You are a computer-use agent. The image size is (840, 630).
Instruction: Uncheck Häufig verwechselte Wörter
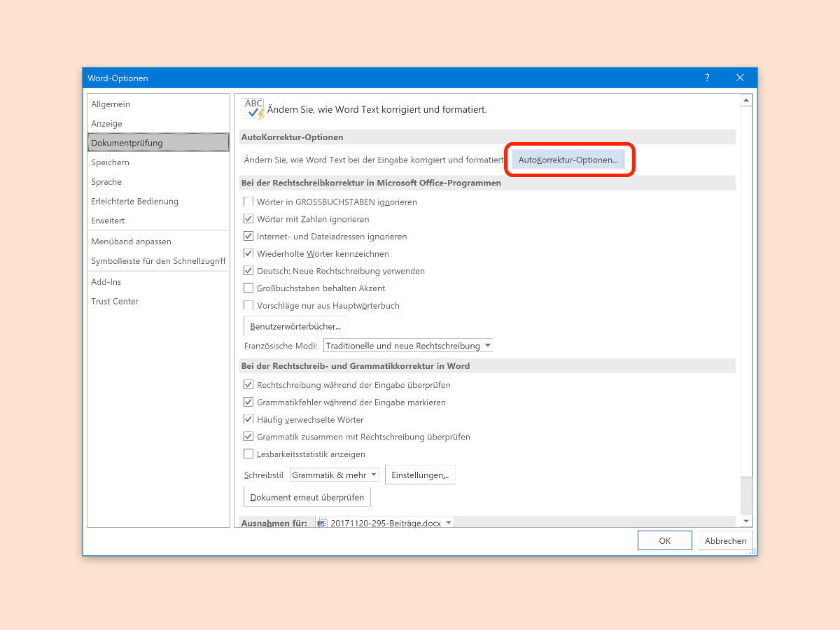[x=248, y=419]
